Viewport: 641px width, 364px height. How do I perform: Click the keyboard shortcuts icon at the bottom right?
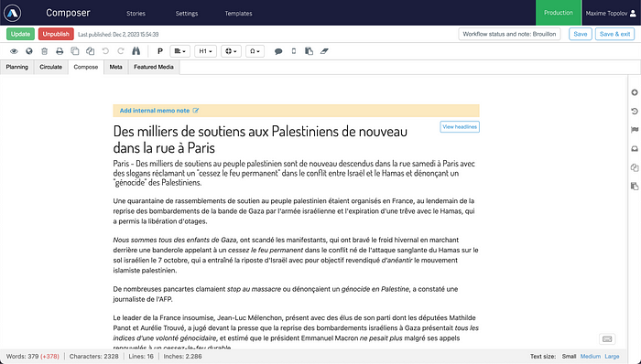tap(607, 339)
